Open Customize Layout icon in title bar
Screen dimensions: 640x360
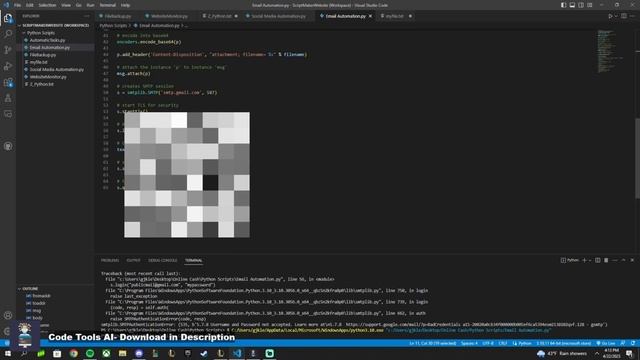(590, 5)
